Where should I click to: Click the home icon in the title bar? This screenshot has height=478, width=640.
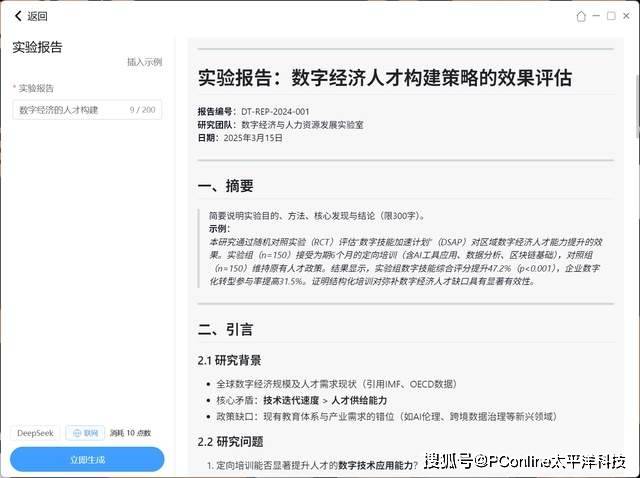[x=581, y=16]
